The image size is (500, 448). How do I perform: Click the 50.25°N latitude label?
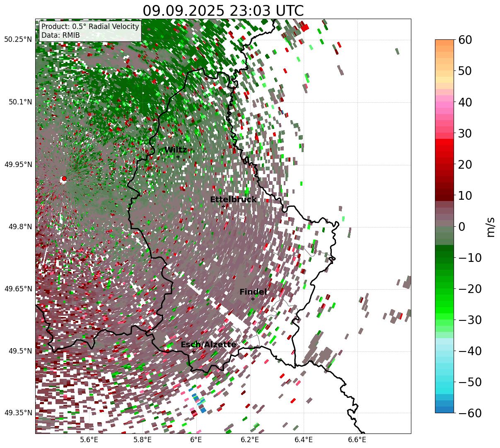[18, 40]
